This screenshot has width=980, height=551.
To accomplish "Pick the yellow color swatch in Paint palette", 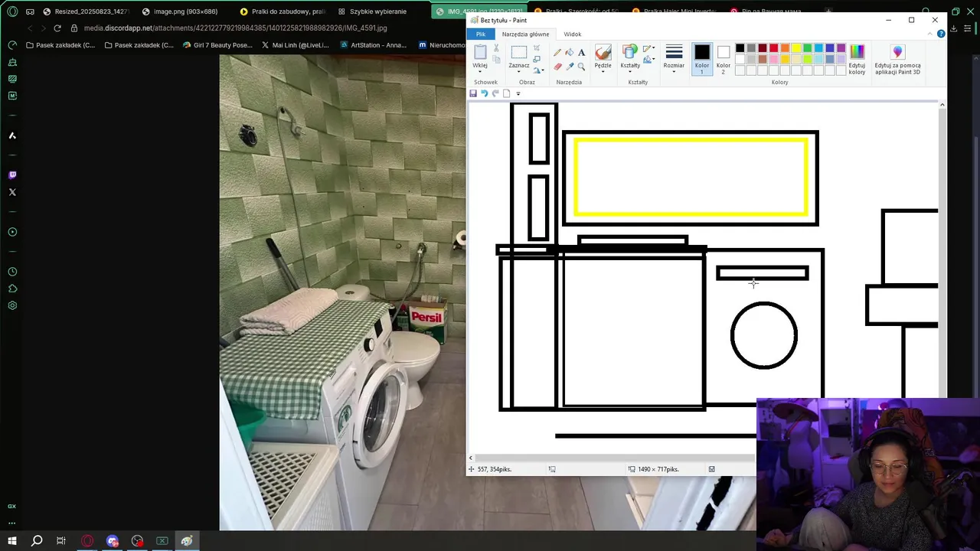I will tap(796, 48).
